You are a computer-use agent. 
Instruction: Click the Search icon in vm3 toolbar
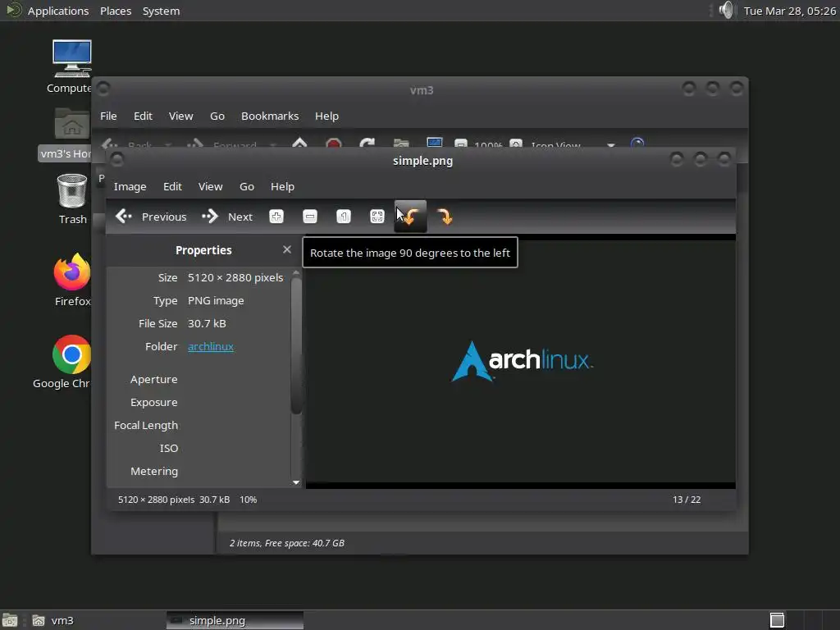coord(637,143)
